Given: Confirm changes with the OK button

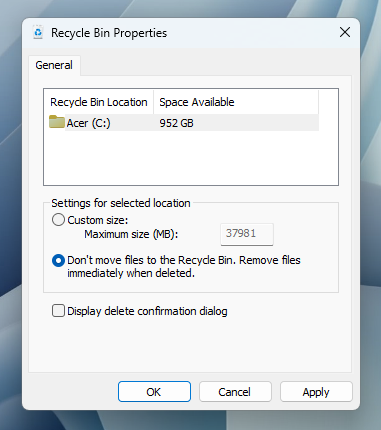Looking at the screenshot, I should pos(154,392).
